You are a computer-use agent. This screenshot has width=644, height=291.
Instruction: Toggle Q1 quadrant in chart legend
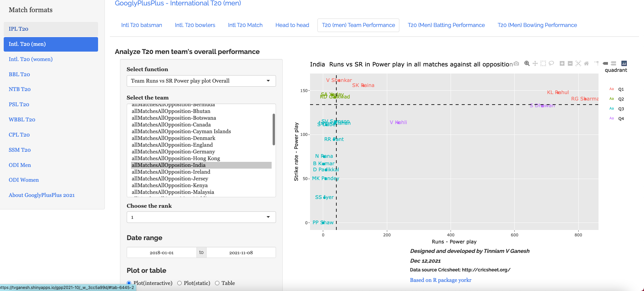[x=621, y=89]
